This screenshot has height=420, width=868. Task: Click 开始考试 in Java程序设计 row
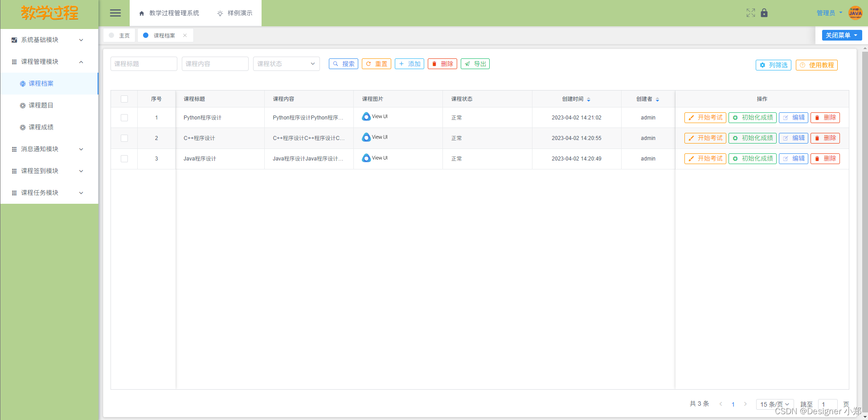click(705, 159)
